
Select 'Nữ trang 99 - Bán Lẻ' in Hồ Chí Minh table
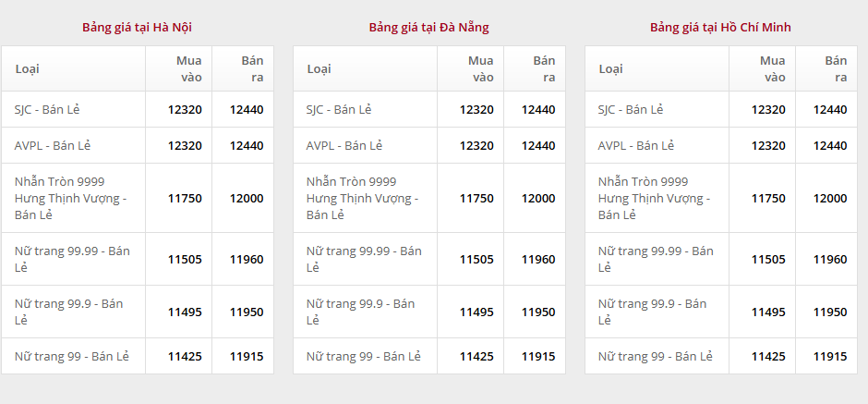coord(655,356)
